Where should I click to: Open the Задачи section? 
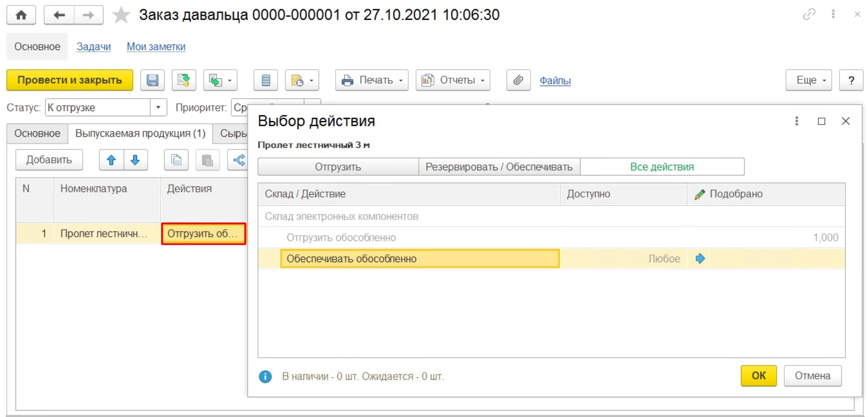(x=93, y=47)
